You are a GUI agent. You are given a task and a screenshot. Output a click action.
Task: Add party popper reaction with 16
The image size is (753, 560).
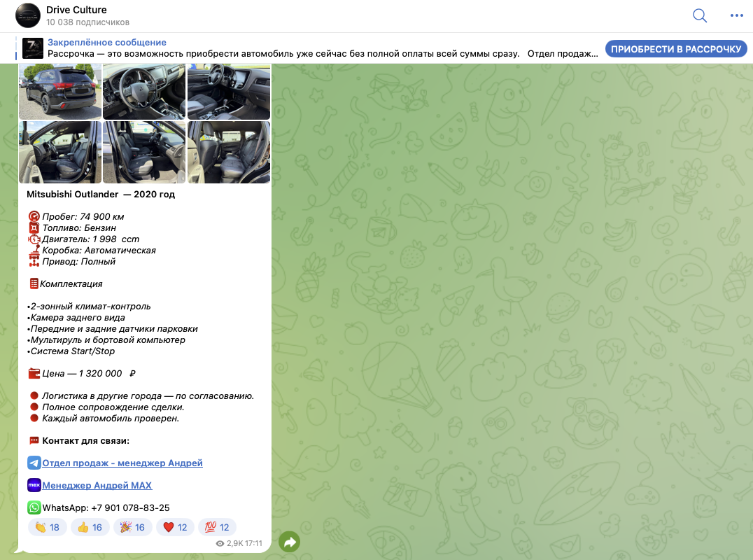click(x=132, y=527)
